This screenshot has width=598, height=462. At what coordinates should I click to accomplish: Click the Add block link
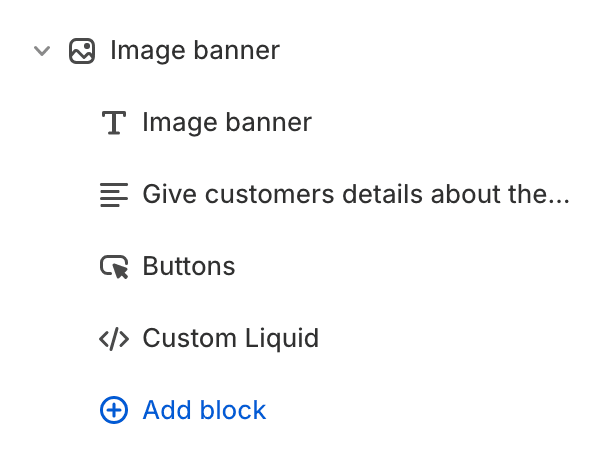[x=204, y=410]
